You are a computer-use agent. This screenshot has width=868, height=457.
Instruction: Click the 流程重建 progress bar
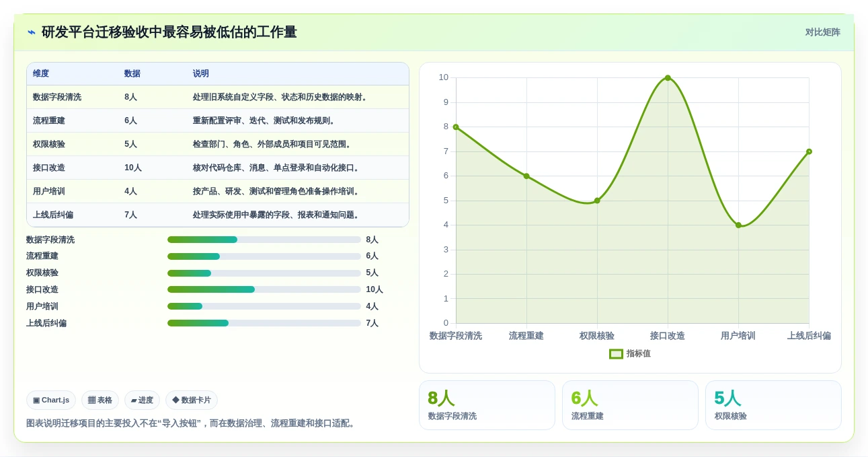point(264,256)
